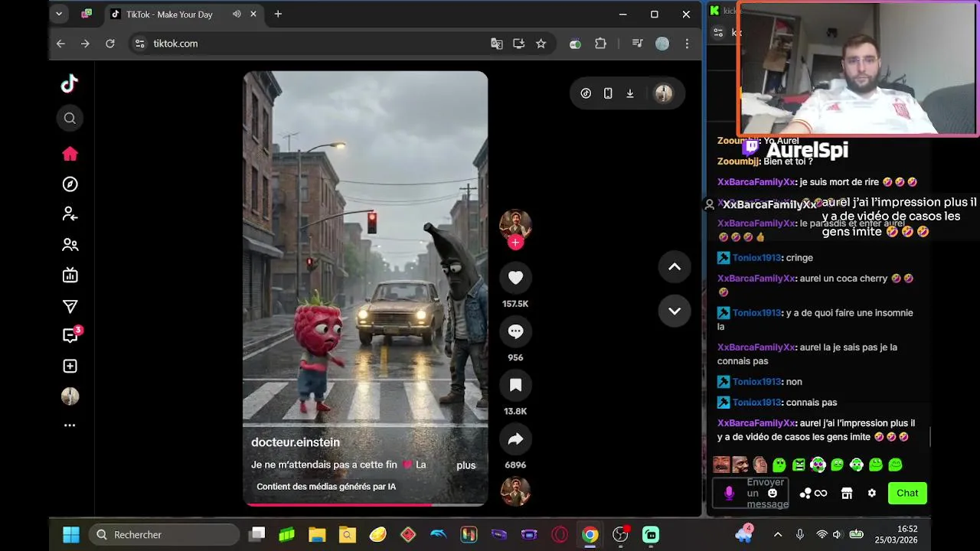This screenshot has width=980, height=551.
Task: Follow creator with the red plus badge
Action: click(515, 243)
